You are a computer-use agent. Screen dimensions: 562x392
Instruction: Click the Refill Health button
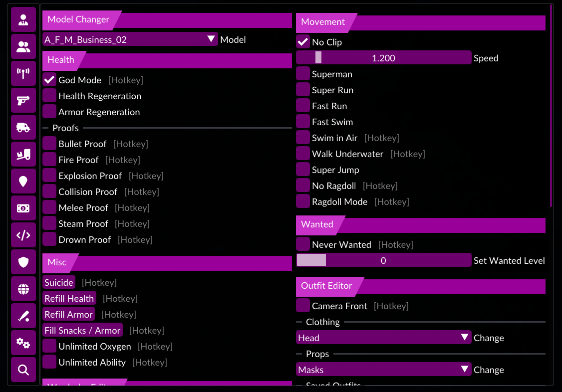click(69, 298)
